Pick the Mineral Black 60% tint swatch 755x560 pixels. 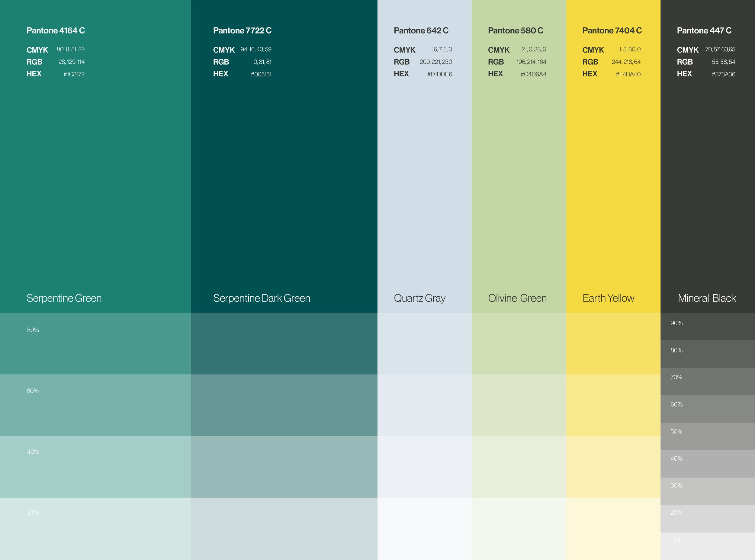point(708,409)
